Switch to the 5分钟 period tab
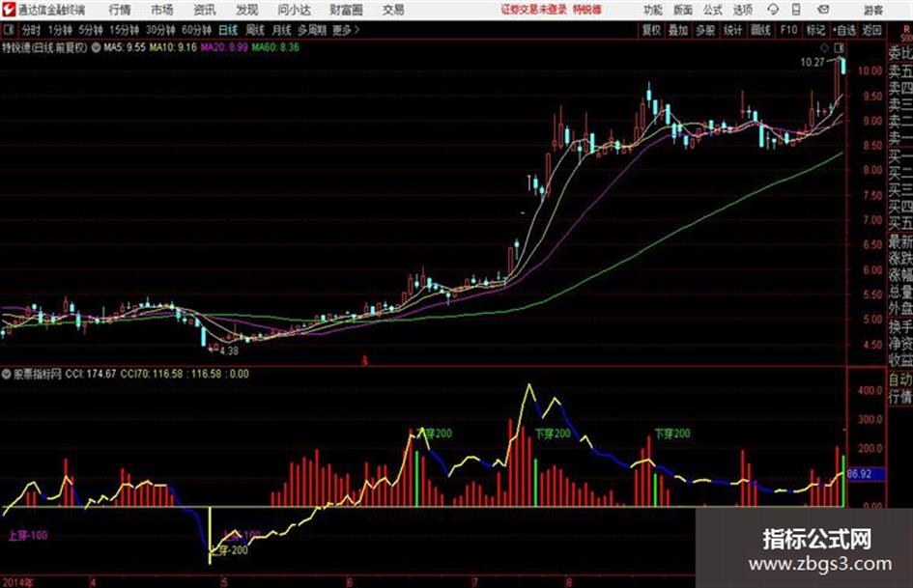 tap(90, 30)
